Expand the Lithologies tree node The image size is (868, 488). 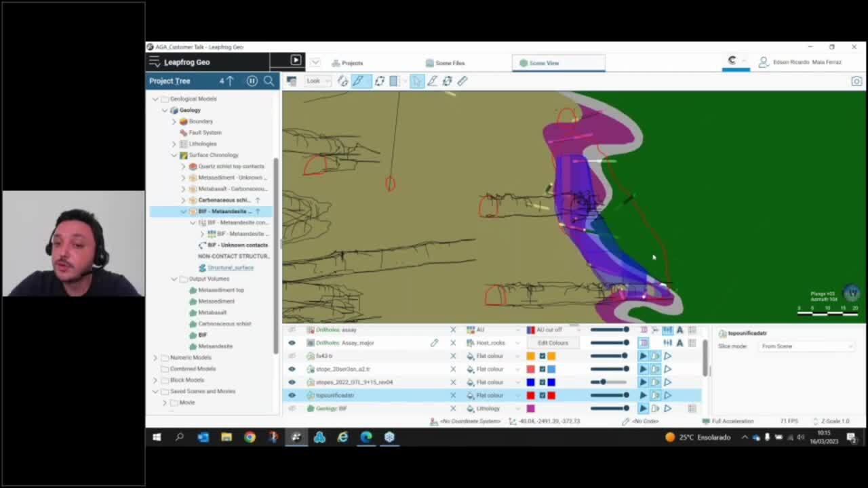[x=174, y=144]
